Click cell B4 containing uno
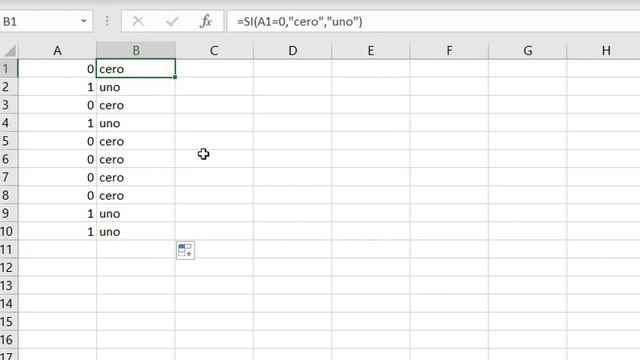 (136, 123)
